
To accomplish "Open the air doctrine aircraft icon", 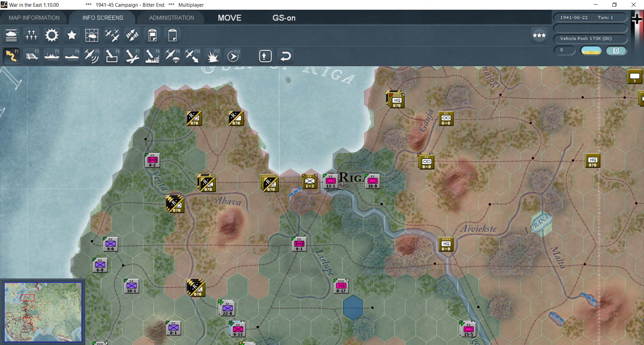I will tap(112, 35).
